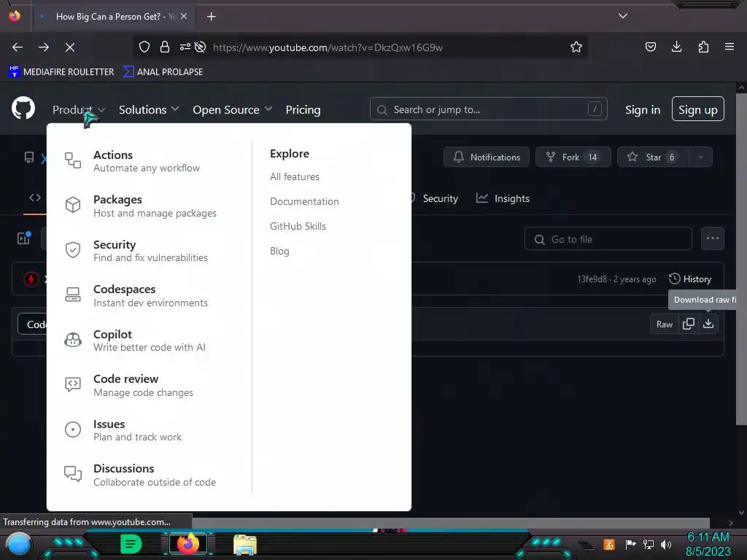Open the Windows Start orb
The height and width of the screenshot is (560, 747).
coord(19,545)
